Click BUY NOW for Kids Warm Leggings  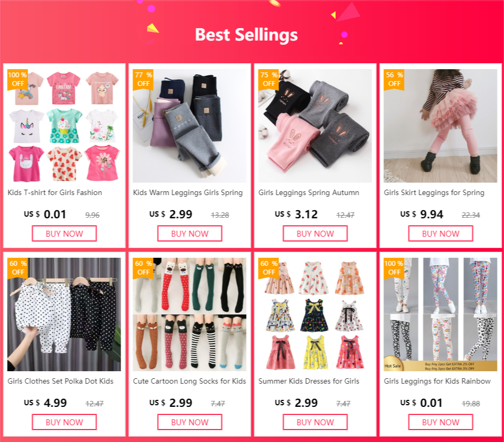190,233
